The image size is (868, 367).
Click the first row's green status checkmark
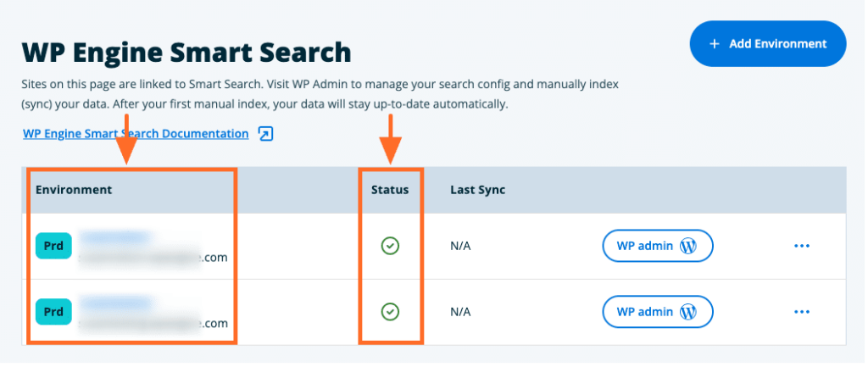390,246
